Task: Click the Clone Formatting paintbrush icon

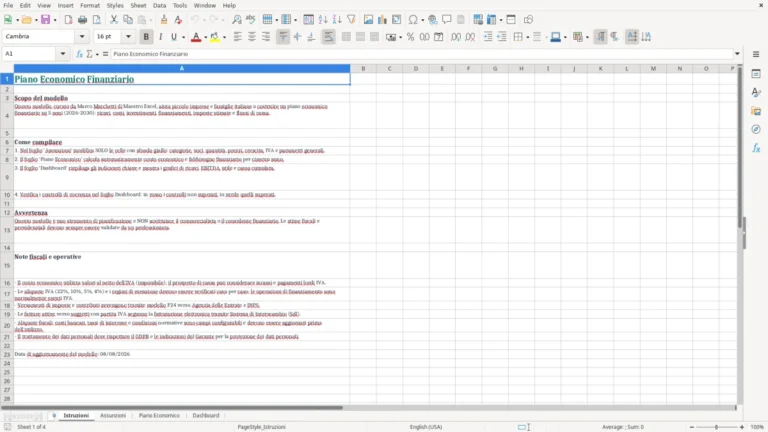Action: (x=164, y=20)
